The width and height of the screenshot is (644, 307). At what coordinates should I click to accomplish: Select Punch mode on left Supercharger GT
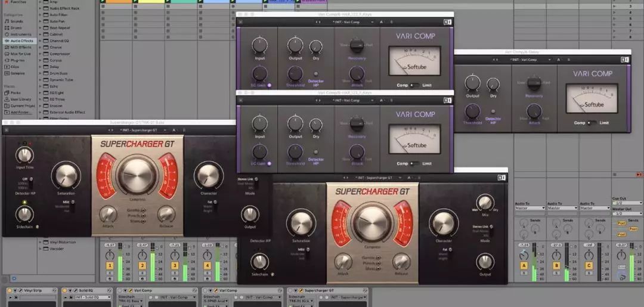[x=143, y=215]
